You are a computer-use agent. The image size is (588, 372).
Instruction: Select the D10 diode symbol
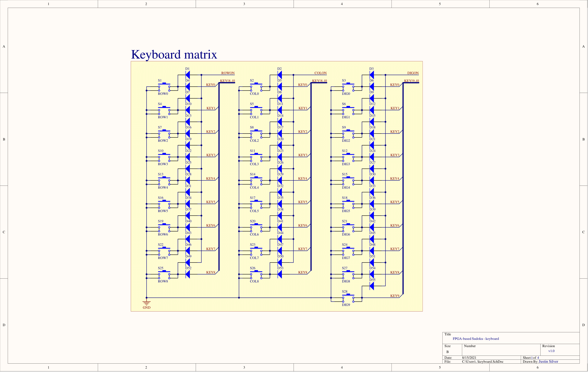pos(188,110)
